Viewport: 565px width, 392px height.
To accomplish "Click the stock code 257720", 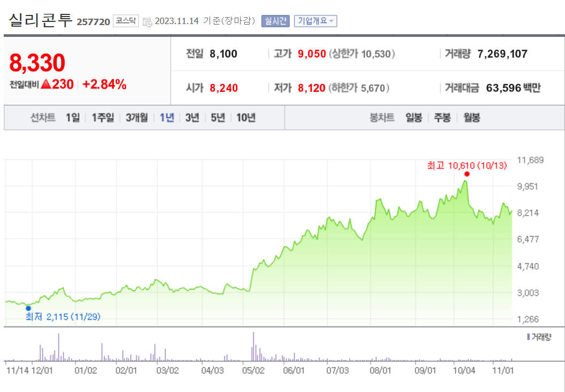I will click(x=94, y=22).
